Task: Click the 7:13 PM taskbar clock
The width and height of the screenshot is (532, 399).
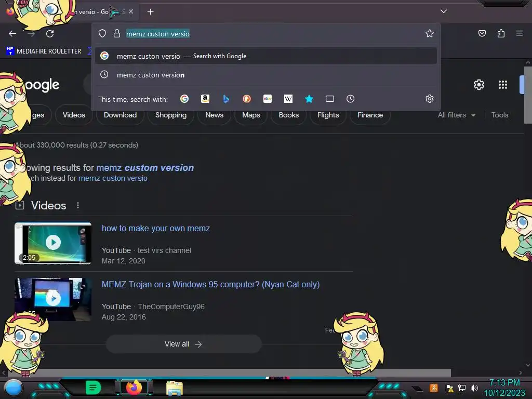Action: (504, 382)
